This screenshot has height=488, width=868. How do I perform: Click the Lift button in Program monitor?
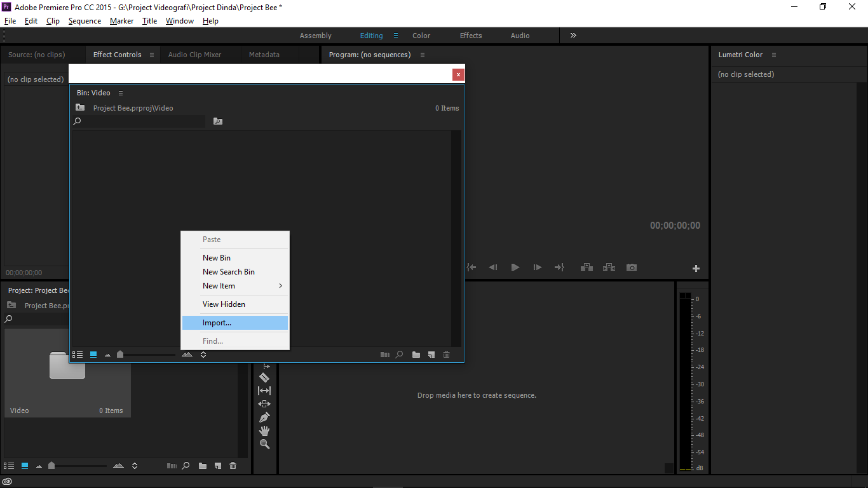[x=587, y=268]
